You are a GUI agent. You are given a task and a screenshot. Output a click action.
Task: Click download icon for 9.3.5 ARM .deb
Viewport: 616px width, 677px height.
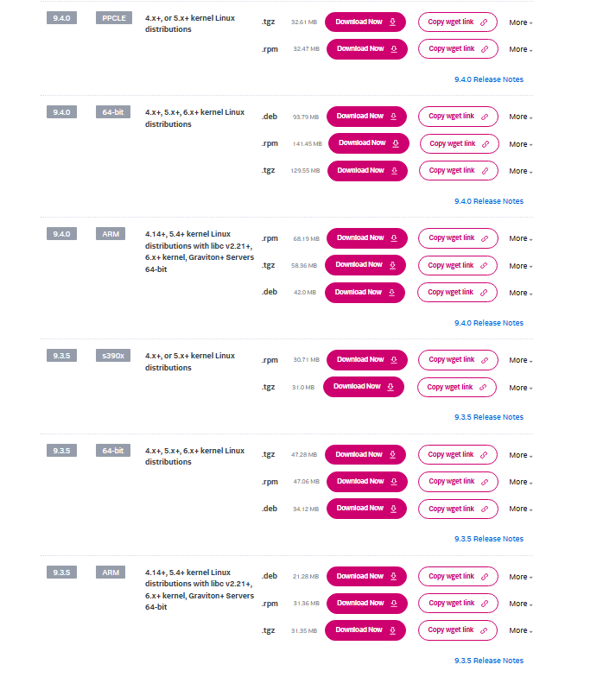click(393, 577)
